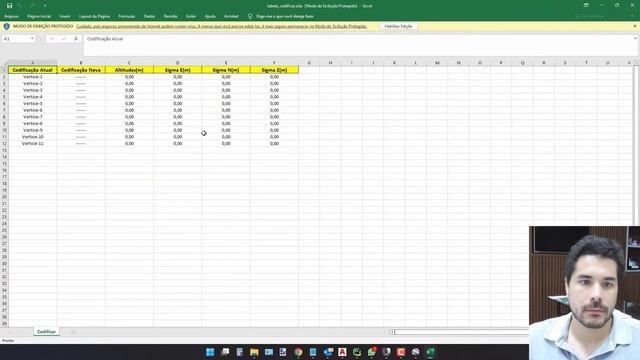This screenshot has width=640, height=360.
Task: Expand the formula bar chevron
Action: click(636, 38)
